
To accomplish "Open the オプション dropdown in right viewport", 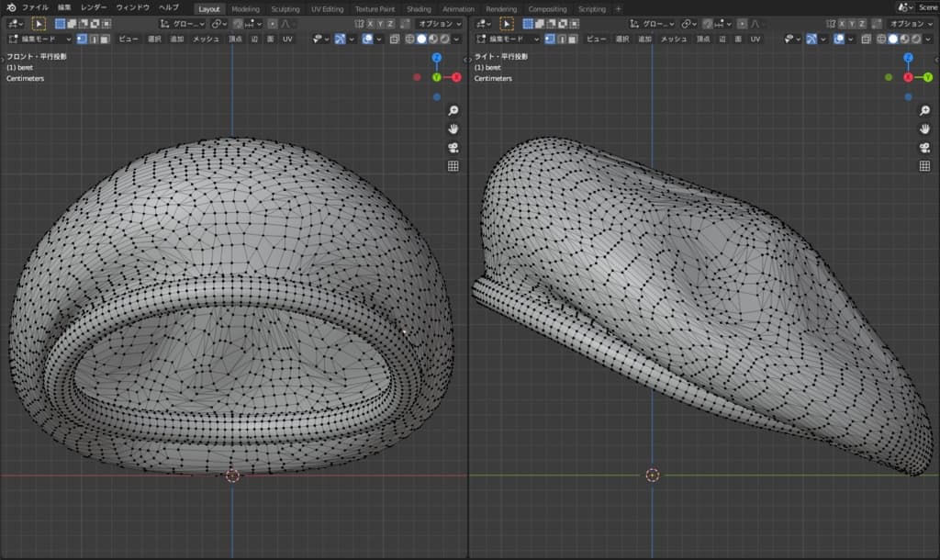I will coord(907,23).
